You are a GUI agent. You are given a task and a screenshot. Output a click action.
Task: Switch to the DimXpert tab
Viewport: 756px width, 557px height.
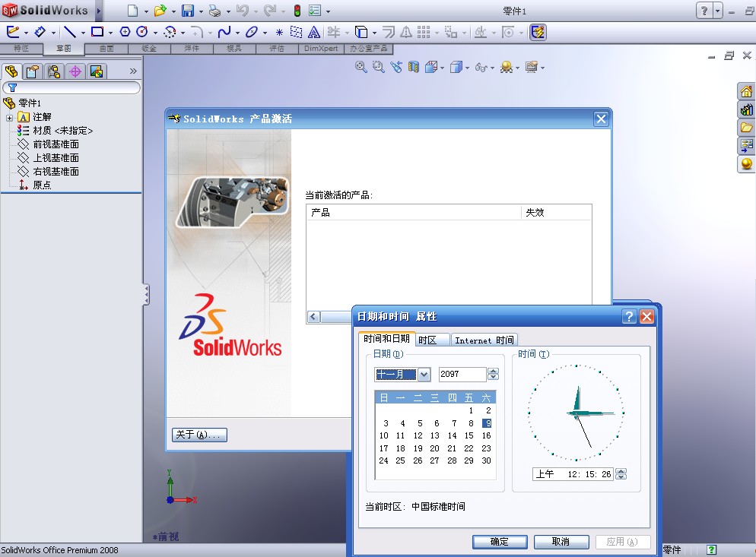click(x=321, y=48)
